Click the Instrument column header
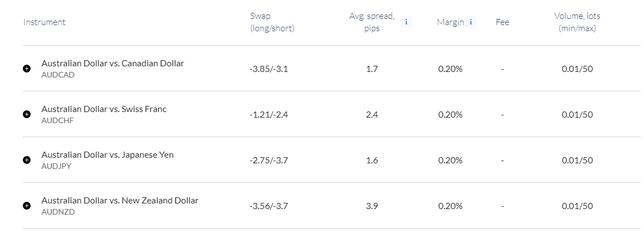Viewport: 644px width, 233px height. click(45, 22)
